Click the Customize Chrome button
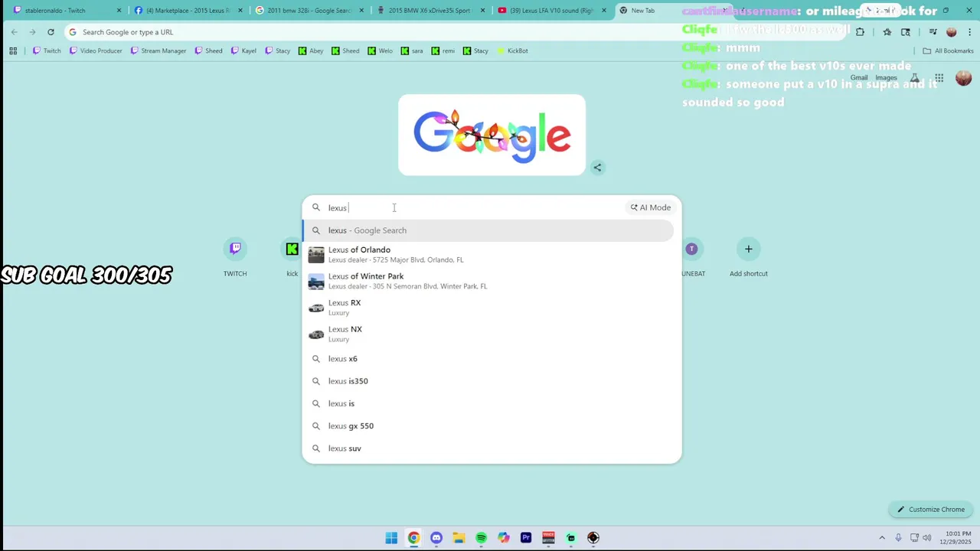The image size is (980, 551). [x=931, y=510]
